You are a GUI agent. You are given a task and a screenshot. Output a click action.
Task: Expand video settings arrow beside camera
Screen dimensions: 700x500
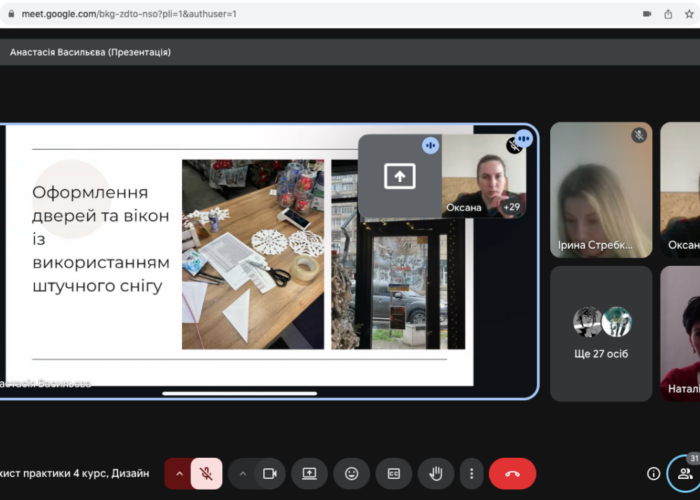pyautogui.click(x=243, y=473)
